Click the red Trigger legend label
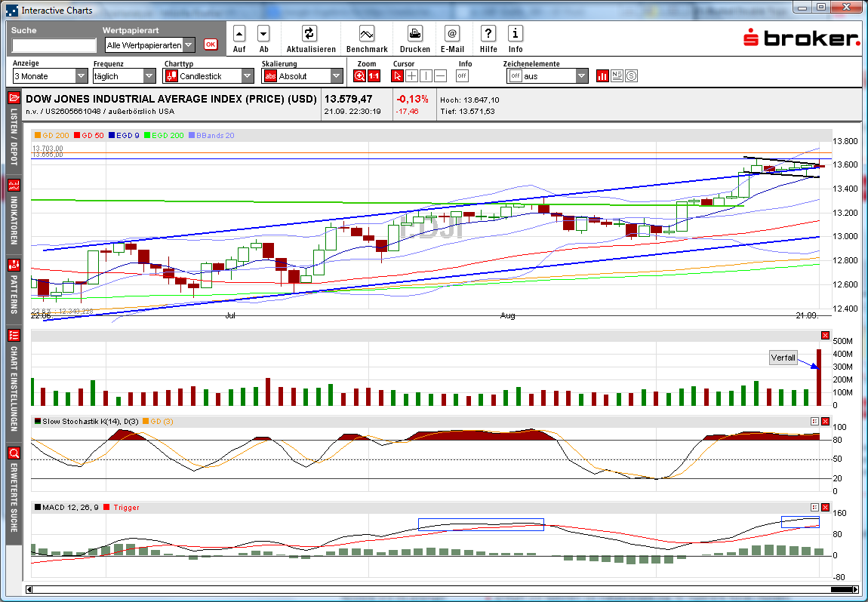 tap(126, 508)
